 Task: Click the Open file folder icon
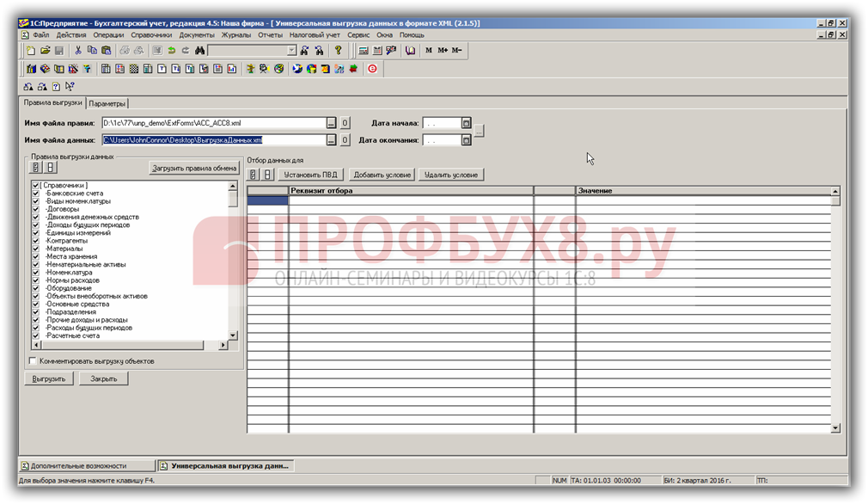point(45,51)
